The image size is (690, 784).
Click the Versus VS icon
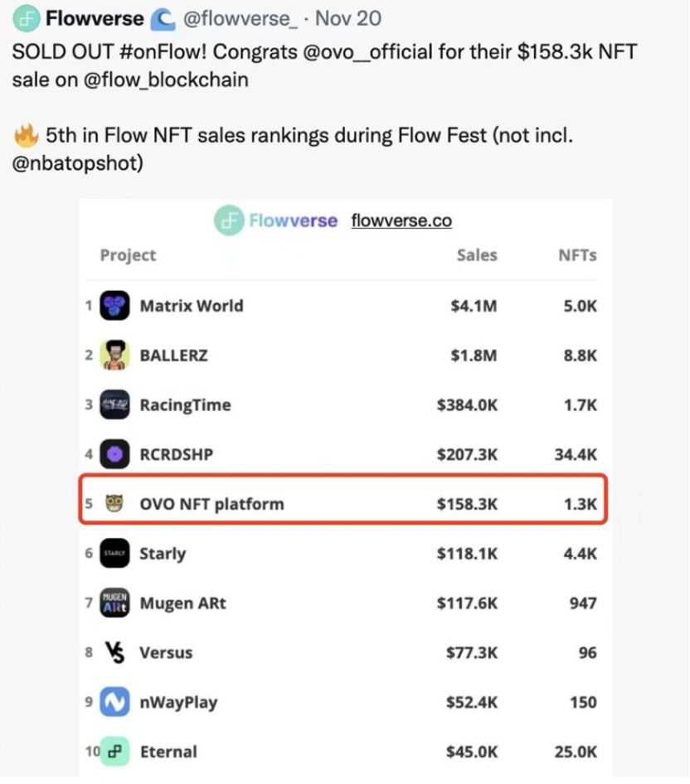[x=114, y=652]
